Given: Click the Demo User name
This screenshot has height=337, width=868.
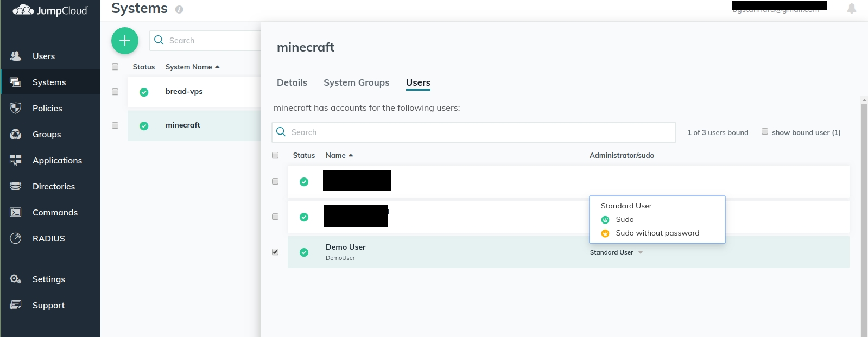Looking at the screenshot, I should [x=345, y=247].
